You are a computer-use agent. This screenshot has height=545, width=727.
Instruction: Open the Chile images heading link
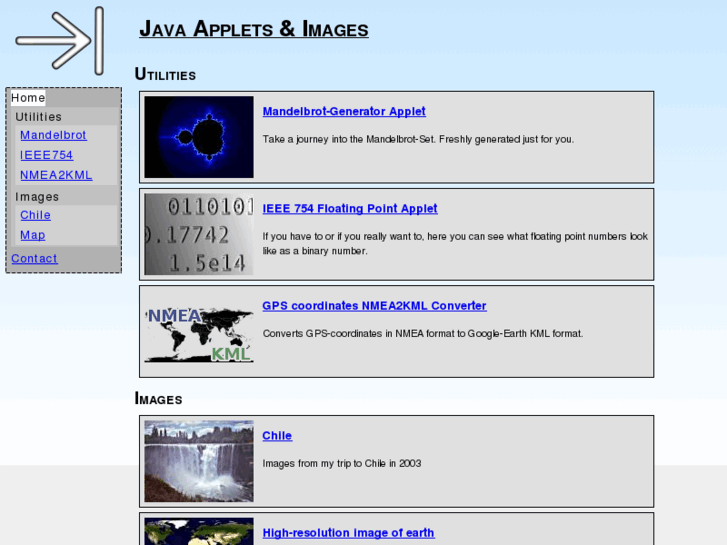click(277, 436)
